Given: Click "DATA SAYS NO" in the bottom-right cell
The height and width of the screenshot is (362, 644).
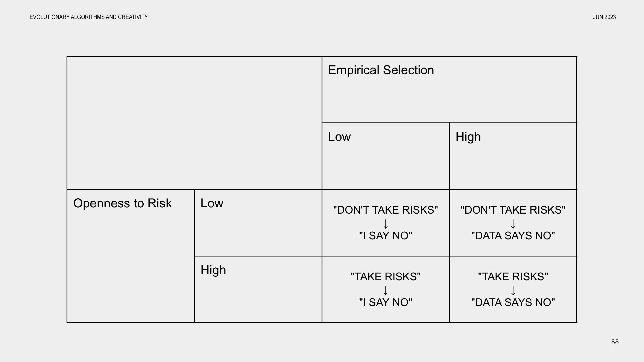Looking at the screenshot, I should (513, 302).
